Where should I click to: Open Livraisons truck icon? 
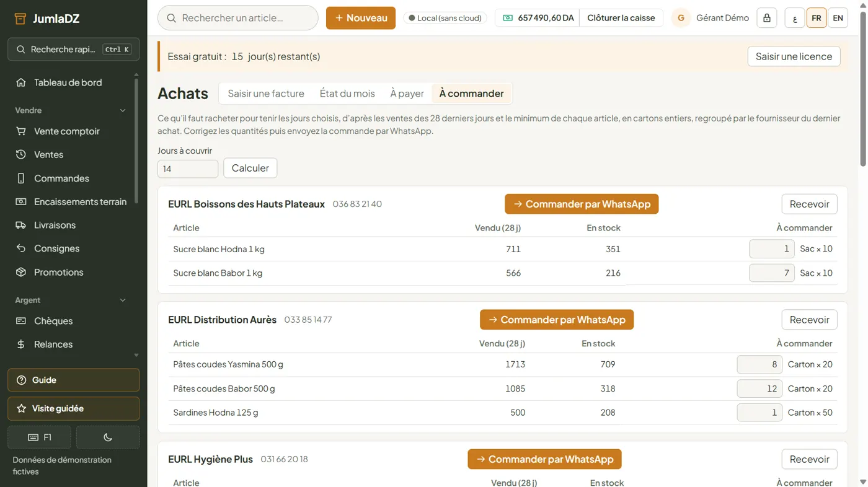pyautogui.click(x=21, y=226)
